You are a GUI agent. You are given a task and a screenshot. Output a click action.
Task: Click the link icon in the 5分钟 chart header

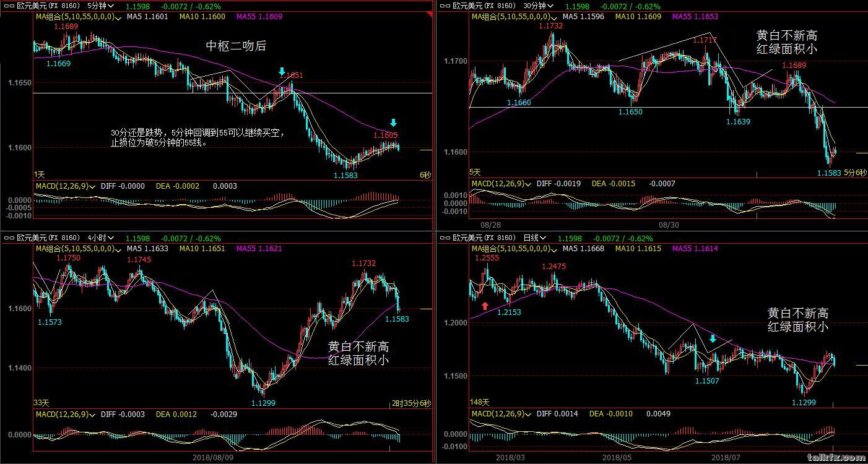[9, 6]
